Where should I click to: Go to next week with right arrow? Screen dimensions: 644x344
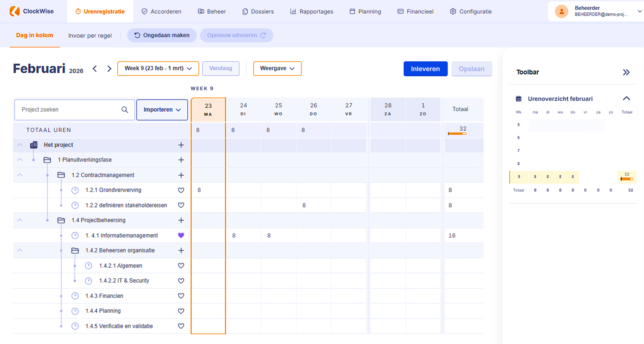click(109, 69)
